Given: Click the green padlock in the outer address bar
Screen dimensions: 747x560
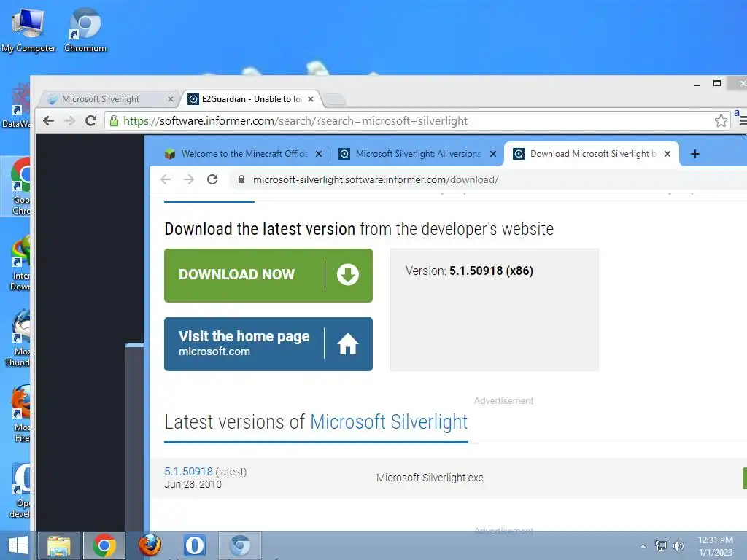Looking at the screenshot, I should point(114,120).
